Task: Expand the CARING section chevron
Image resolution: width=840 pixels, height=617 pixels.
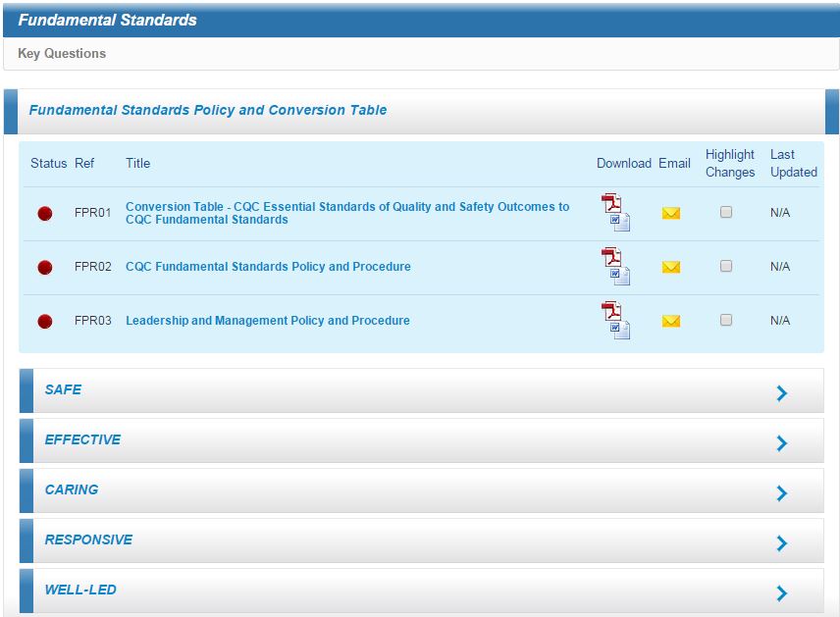Action: (x=781, y=492)
